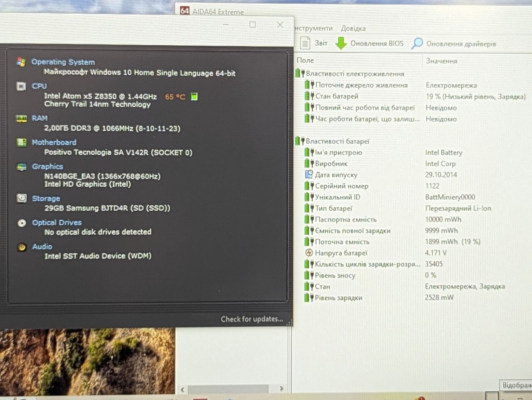Click the No optical disk drives detected text
Image resolution: width=532 pixels, height=400 pixels.
[98, 232]
